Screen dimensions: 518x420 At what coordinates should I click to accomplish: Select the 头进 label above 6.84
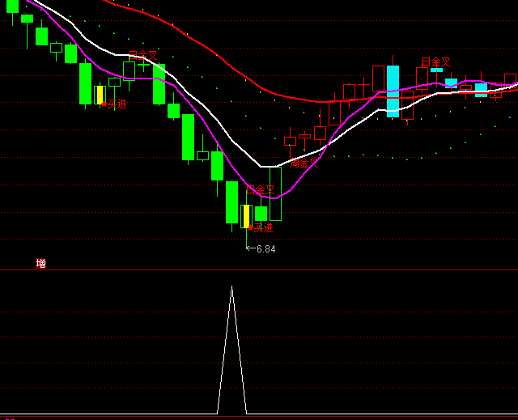[x=262, y=228]
